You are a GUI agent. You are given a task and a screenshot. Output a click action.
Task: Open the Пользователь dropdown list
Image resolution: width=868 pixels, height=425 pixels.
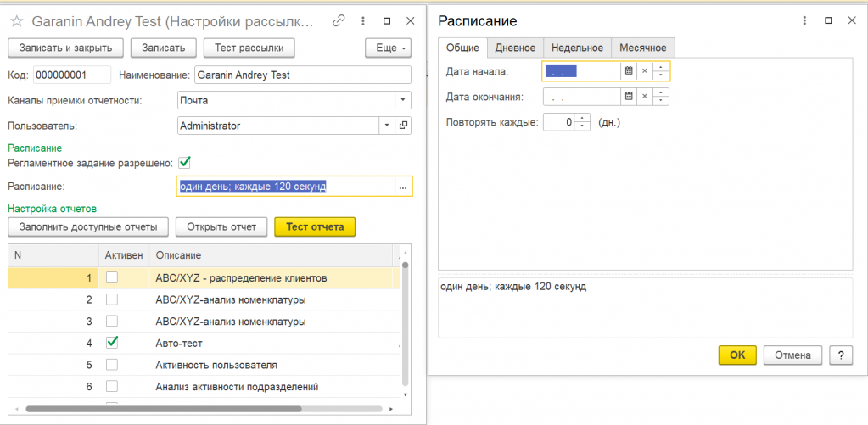(x=387, y=126)
